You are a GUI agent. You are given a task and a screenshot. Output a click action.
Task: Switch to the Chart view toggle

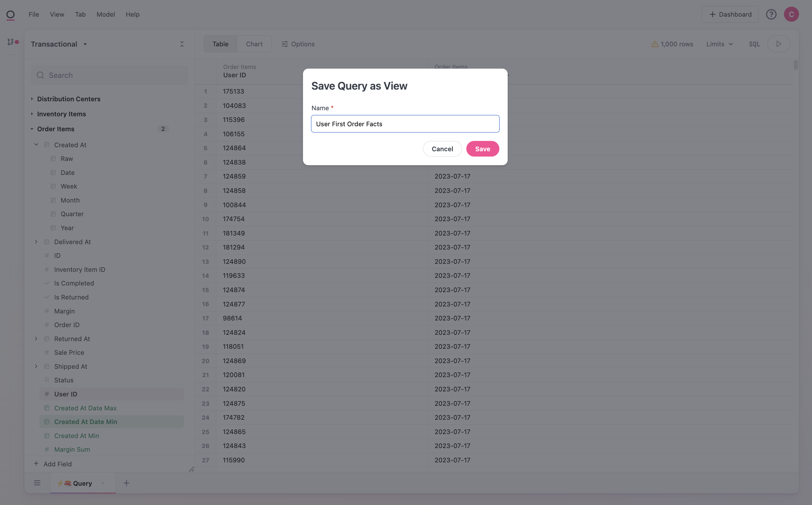[254, 44]
